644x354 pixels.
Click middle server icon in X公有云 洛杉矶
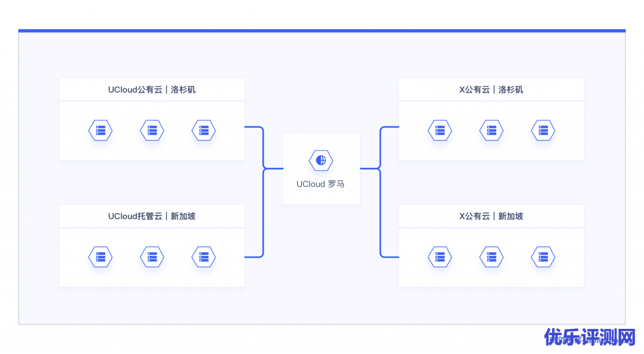tap(491, 131)
